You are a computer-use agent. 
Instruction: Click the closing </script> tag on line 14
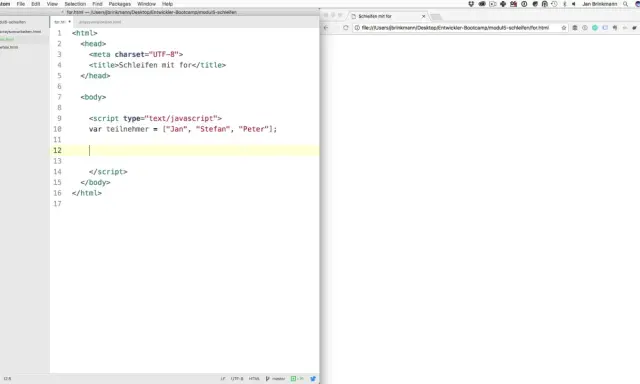tap(108, 172)
